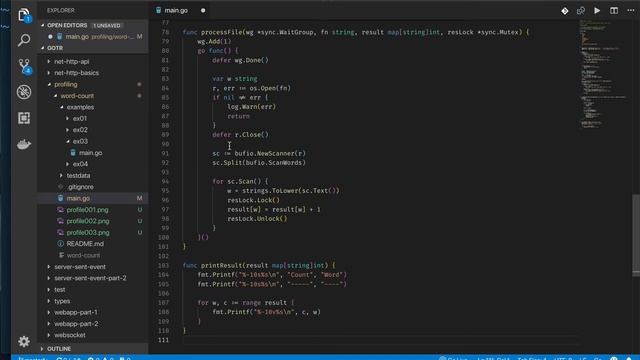Click the image icon beside profile003.png
The image size is (640, 360).
click(x=60, y=232)
